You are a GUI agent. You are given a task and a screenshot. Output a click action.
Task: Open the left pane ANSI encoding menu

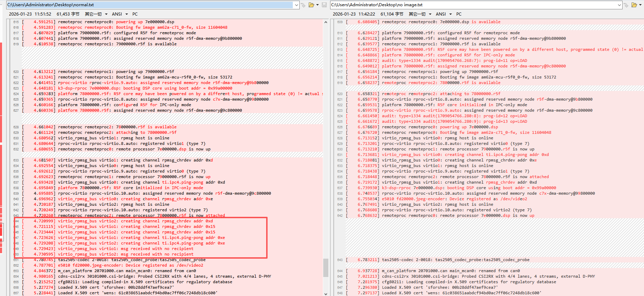point(120,14)
